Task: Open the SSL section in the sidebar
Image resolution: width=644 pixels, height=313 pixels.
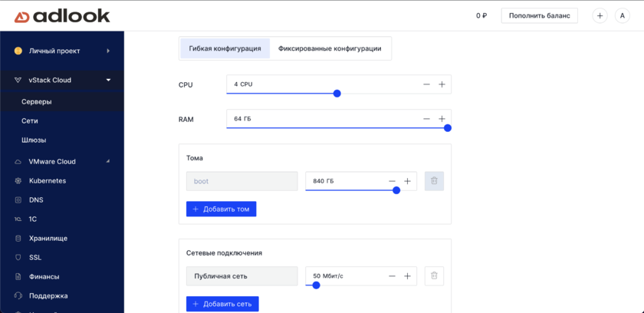Action: (35, 258)
